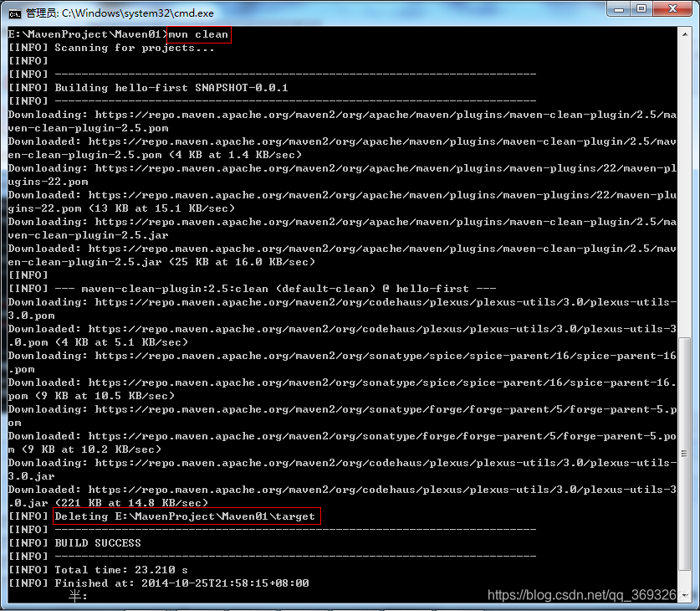Click the '(9 KB at 10.2 KB/sec)' text
The width and height of the screenshot is (700, 611).
[x=91, y=449]
